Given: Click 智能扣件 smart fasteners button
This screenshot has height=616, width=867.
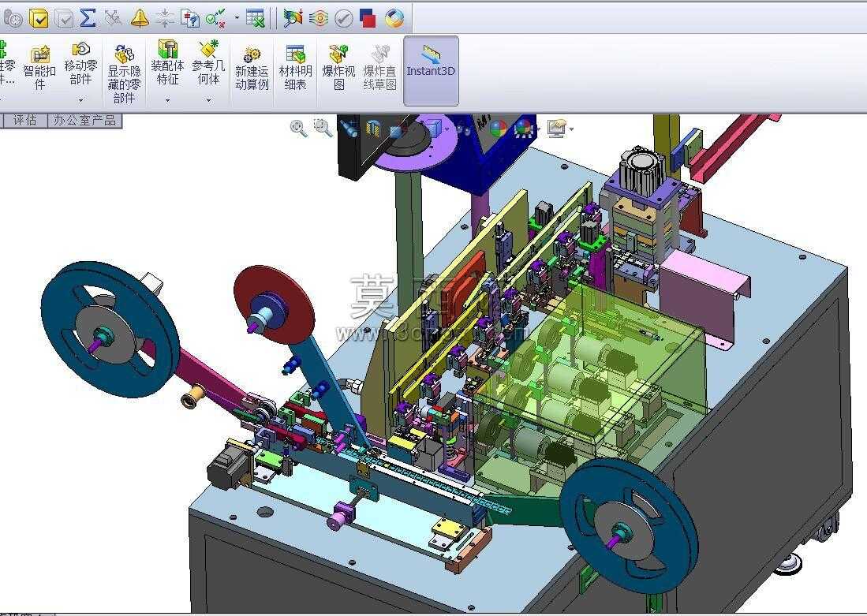Looking at the screenshot, I should click(39, 68).
